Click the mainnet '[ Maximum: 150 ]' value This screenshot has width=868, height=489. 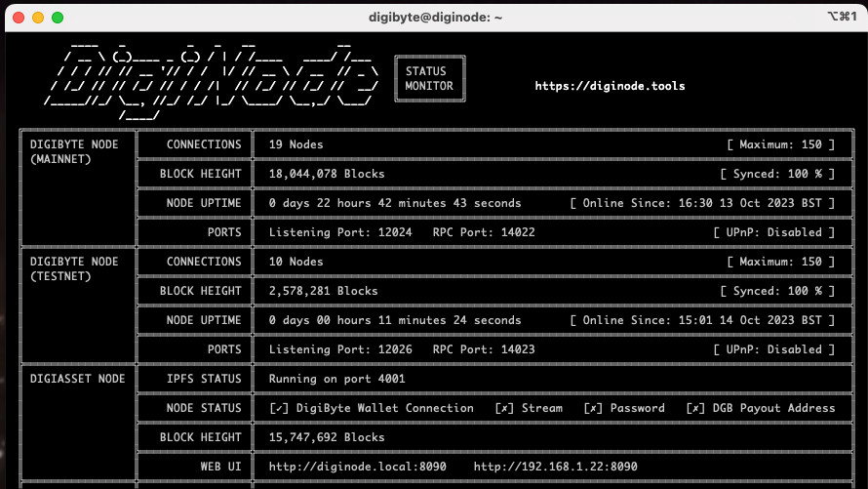[x=780, y=144]
